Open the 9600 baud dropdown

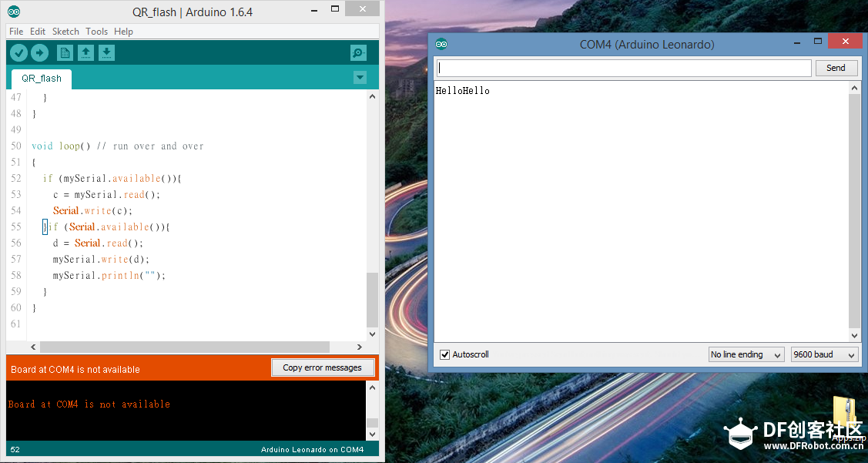(x=824, y=354)
